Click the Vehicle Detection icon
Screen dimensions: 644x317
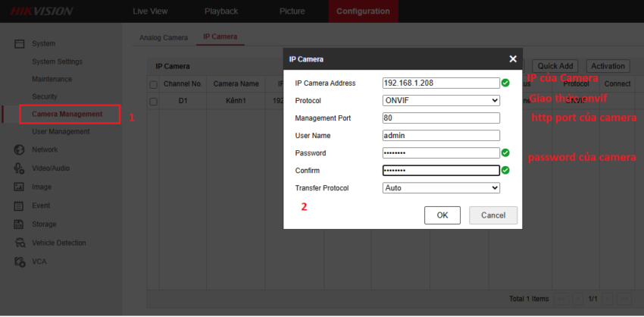pos(19,243)
